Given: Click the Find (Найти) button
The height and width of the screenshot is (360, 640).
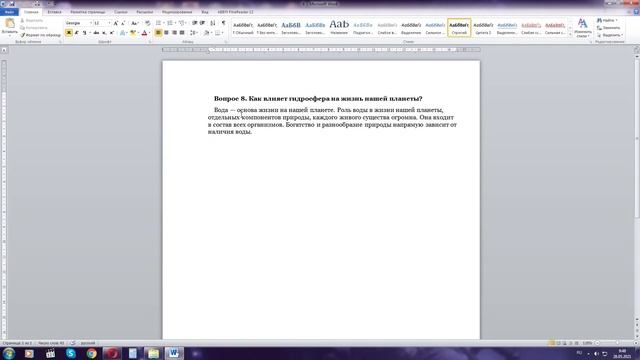Looking at the screenshot, I should pos(607,20).
